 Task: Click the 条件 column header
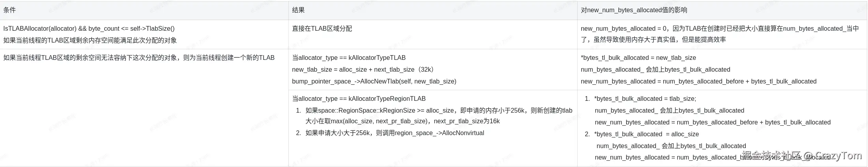(x=9, y=10)
